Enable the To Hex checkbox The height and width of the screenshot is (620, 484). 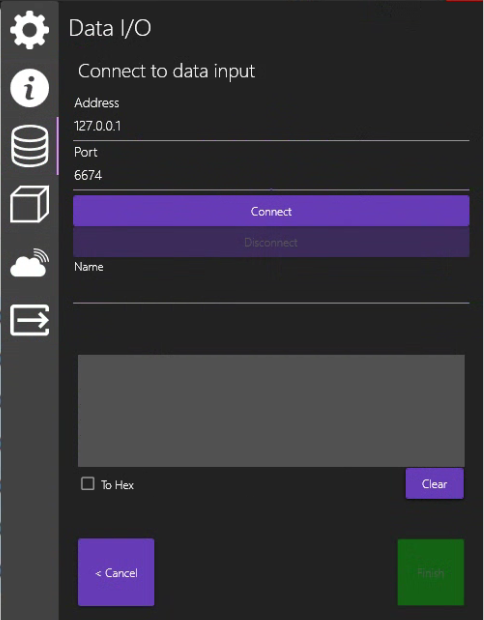[87, 484]
